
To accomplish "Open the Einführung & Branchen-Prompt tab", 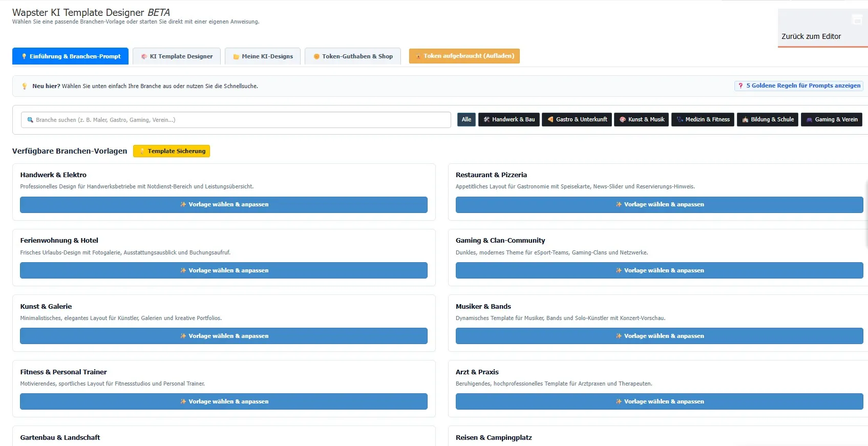I will point(70,56).
